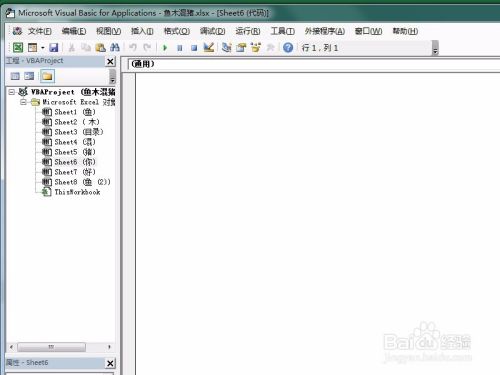Click the project tree scroll right arrow
Image resolution: width=500 pixels, height=375 pixels.
pos(109,347)
